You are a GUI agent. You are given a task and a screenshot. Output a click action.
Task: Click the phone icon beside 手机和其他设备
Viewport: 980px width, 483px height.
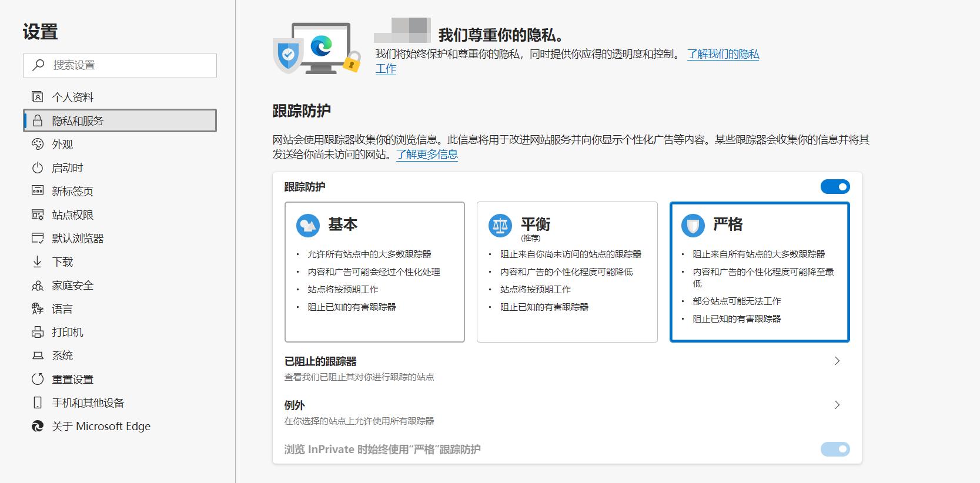click(x=37, y=402)
